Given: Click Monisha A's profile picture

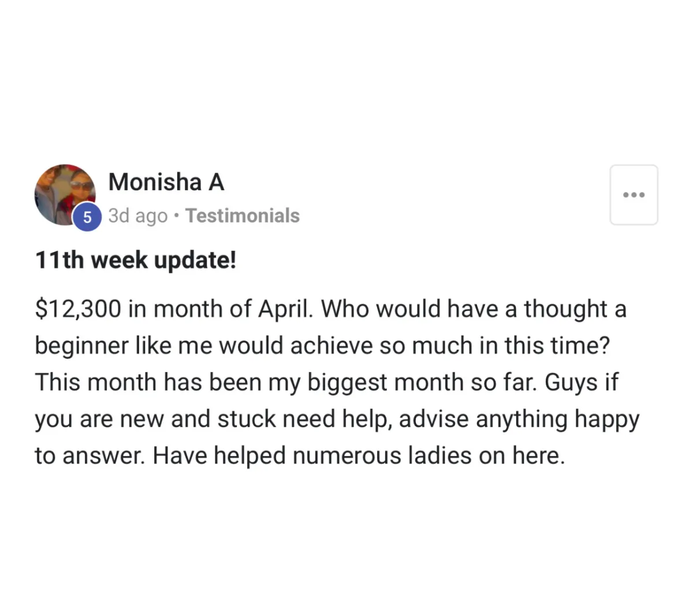Looking at the screenshot, I should click(x=65, y=195).
